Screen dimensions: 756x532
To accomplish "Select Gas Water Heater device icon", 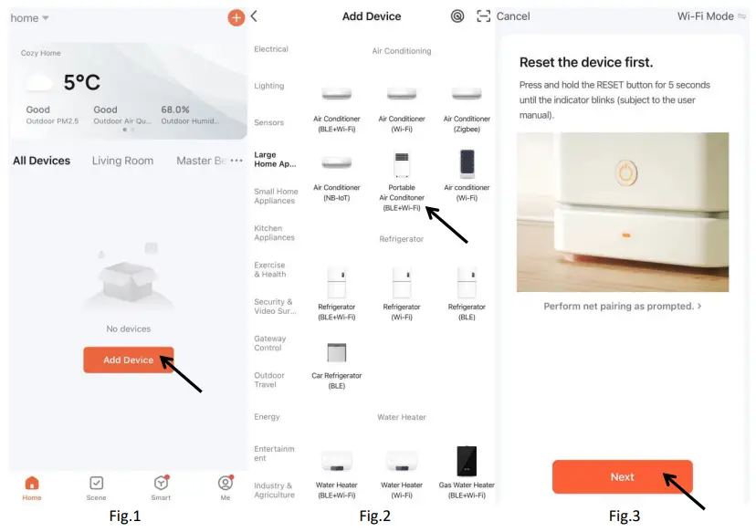I will 467,461.
